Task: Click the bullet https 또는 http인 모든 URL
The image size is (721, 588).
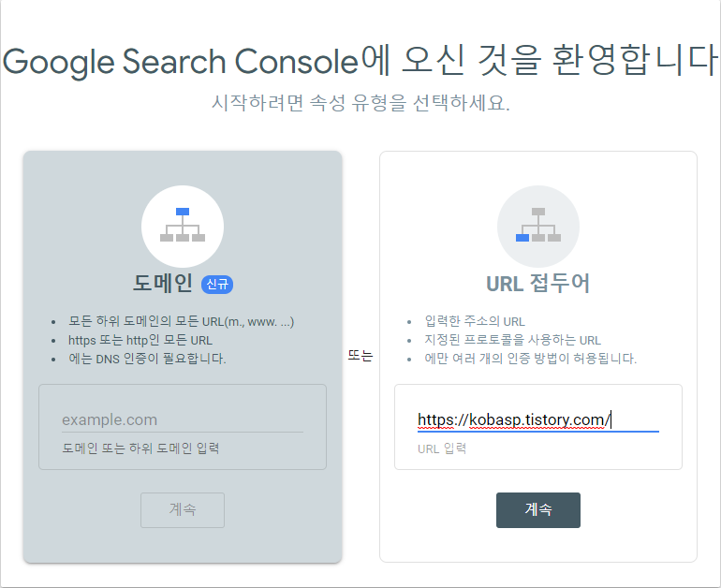Action: 140,340
